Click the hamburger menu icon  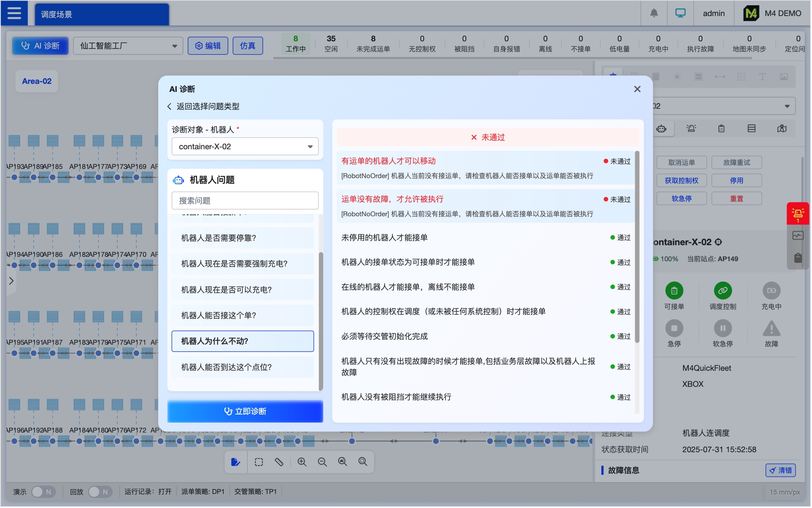[14, 13]
